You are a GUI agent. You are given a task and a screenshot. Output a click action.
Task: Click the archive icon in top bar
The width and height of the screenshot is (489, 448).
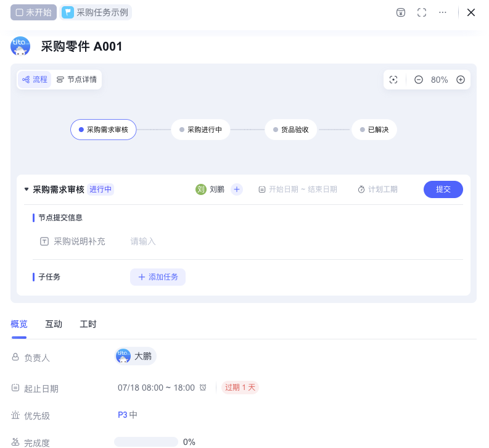point(401,12)
